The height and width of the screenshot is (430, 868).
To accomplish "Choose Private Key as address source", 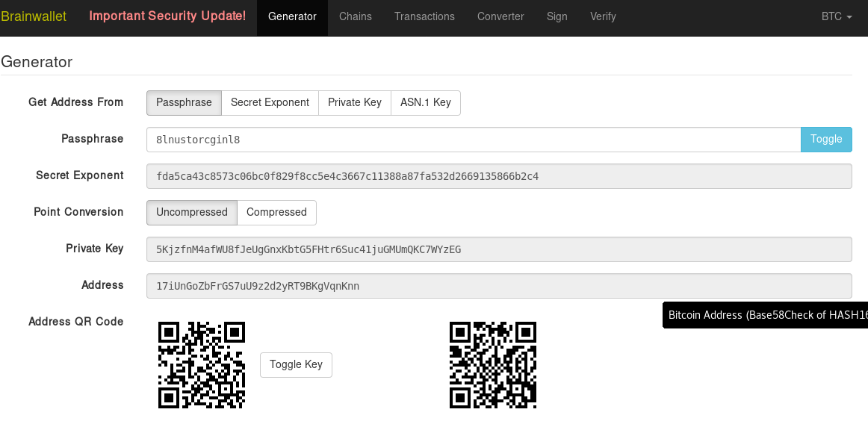I will click(x=355, y=103).
